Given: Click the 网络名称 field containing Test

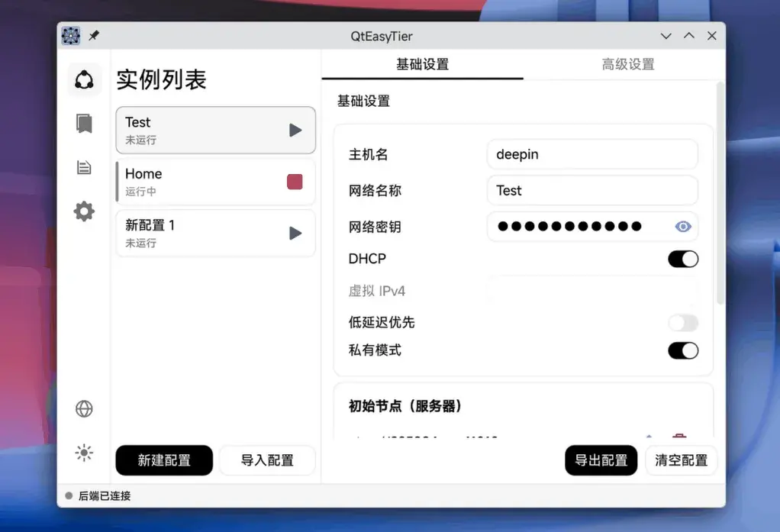Looking at the screenshot, I should pyautogui.click(x=592, y=191).
